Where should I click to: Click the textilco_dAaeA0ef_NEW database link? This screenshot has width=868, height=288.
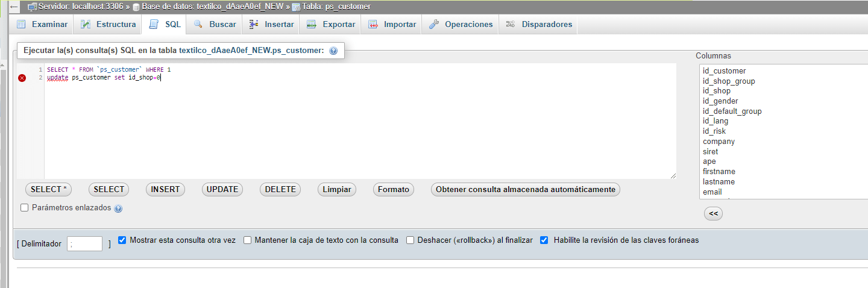click(x=213, y=7)
